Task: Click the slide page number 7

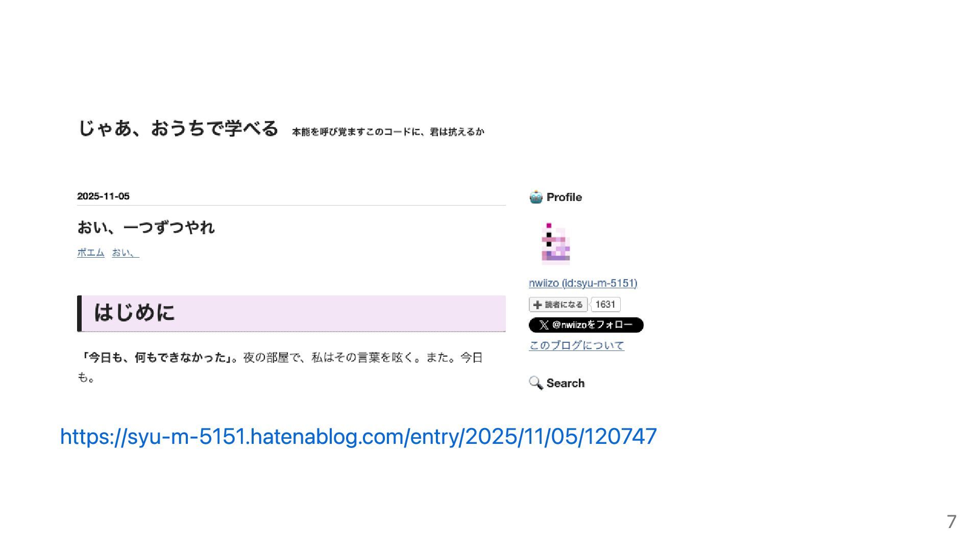Action: [x=951, y=522]
